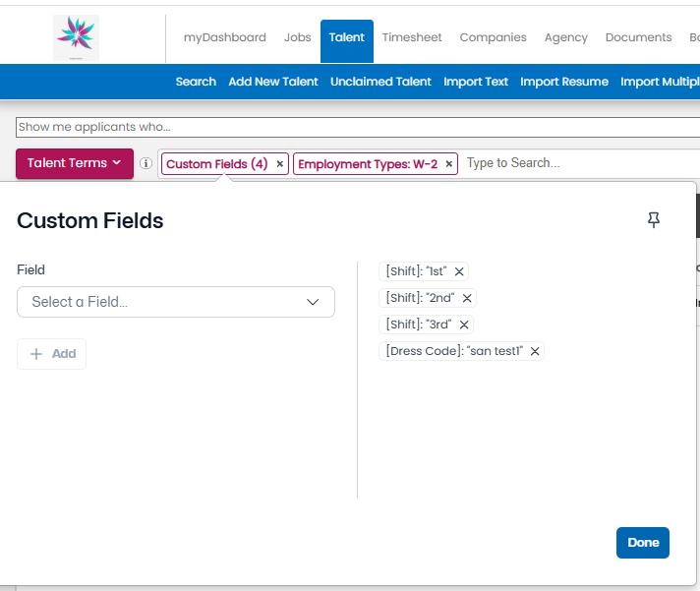
Task: Open the Companies tab
Action: [x=493, y=37]
